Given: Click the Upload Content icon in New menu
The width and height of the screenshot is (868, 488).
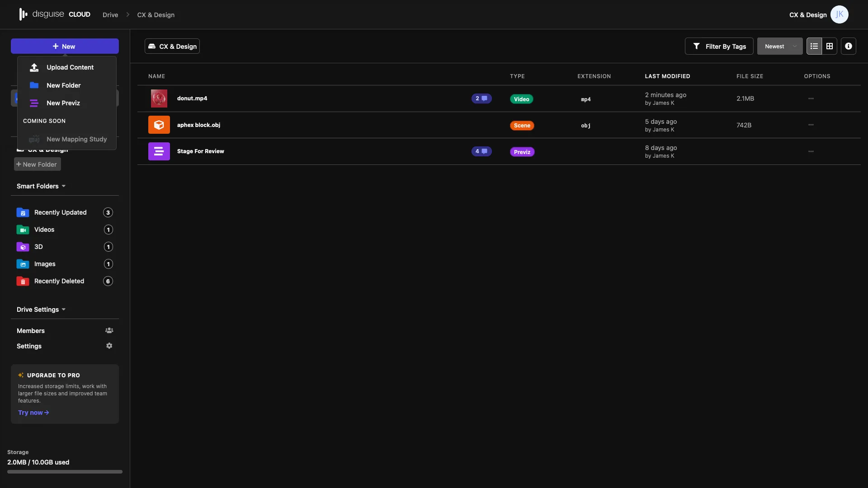Looking at the screenshot, I should [34, 67].
